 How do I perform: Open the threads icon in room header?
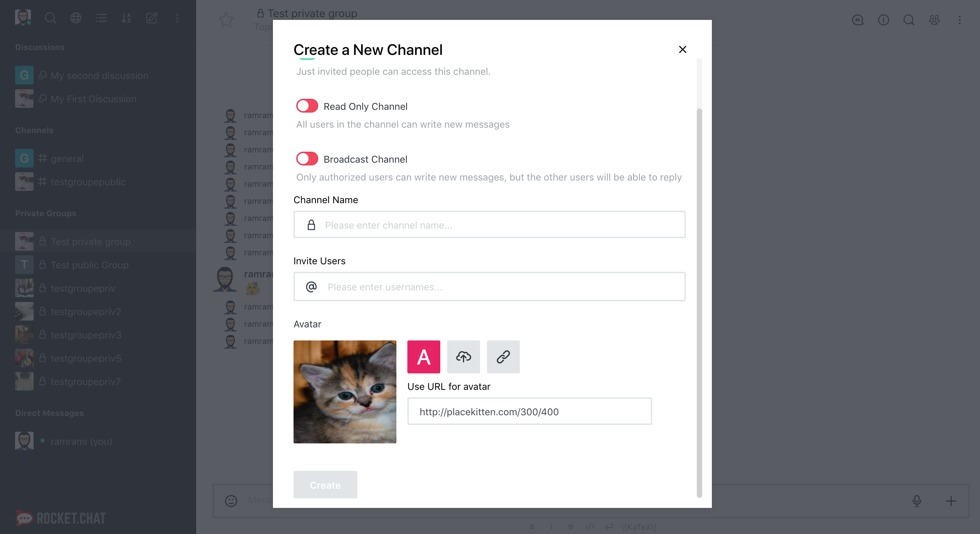858,20
